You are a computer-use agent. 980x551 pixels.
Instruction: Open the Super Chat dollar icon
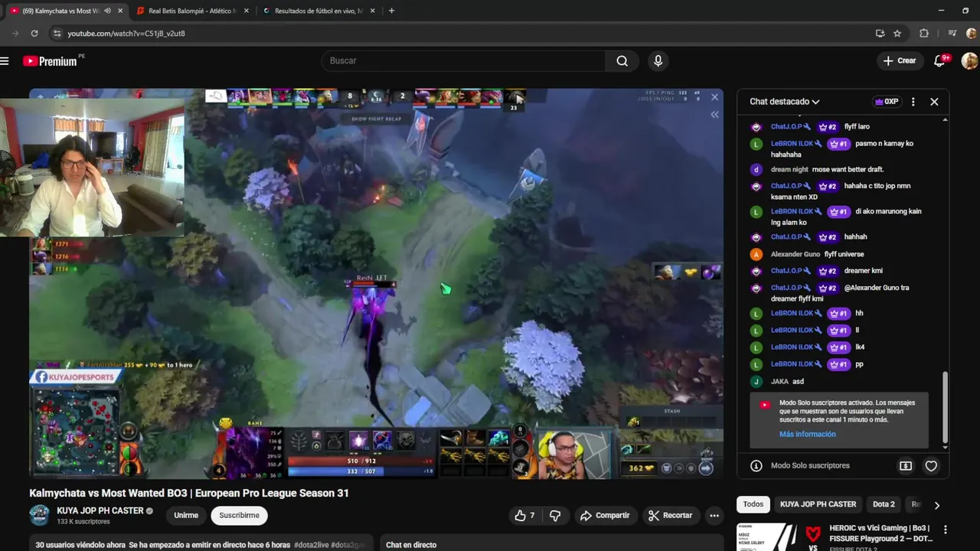click(906, 465)
